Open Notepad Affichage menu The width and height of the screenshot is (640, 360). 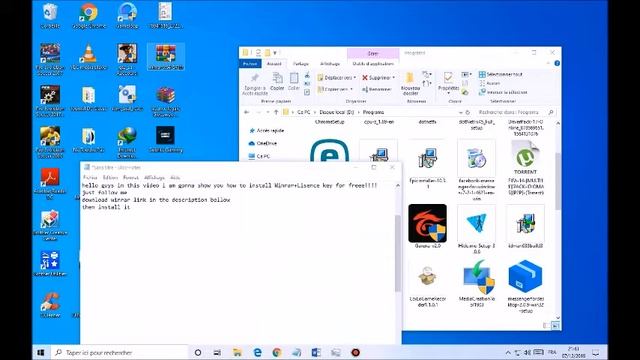tap(154, 178)
